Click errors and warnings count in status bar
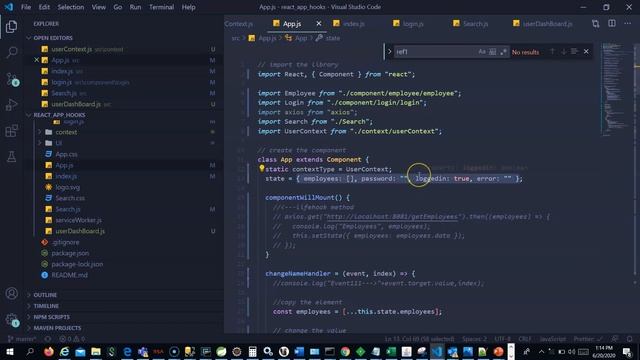The height and width of the screenshot is (360, 640). (x=72, y=339)
